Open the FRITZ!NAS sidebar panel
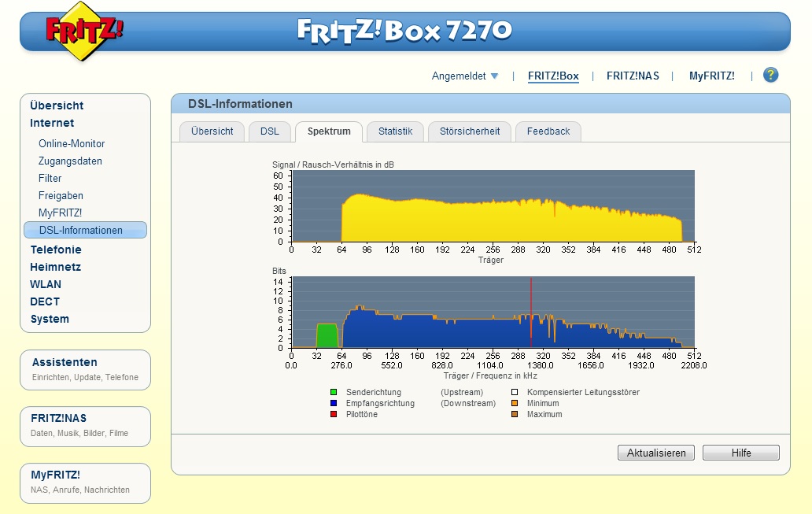Viewport: 812px width, 514px height. 86,427
